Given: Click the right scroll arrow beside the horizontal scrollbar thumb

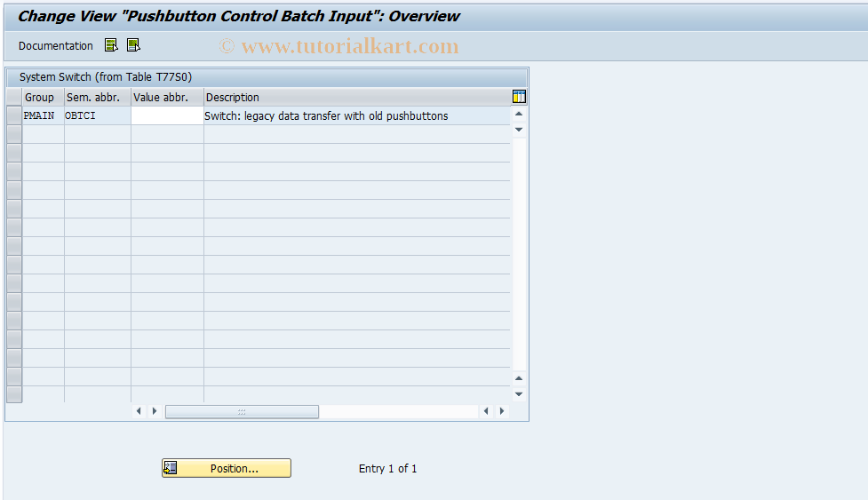Looking at the screenshot, I should click(155, 411).
